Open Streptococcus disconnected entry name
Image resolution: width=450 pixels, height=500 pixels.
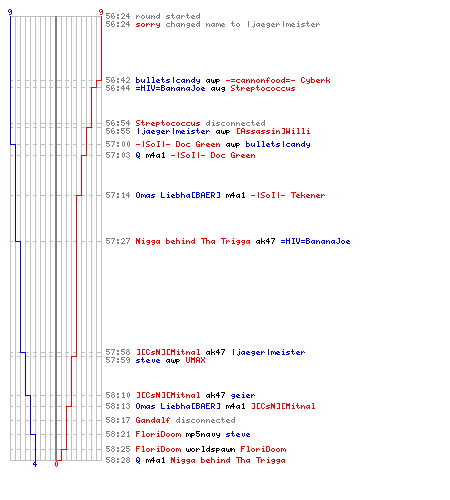pyautogui.click(x=168, y=123)
